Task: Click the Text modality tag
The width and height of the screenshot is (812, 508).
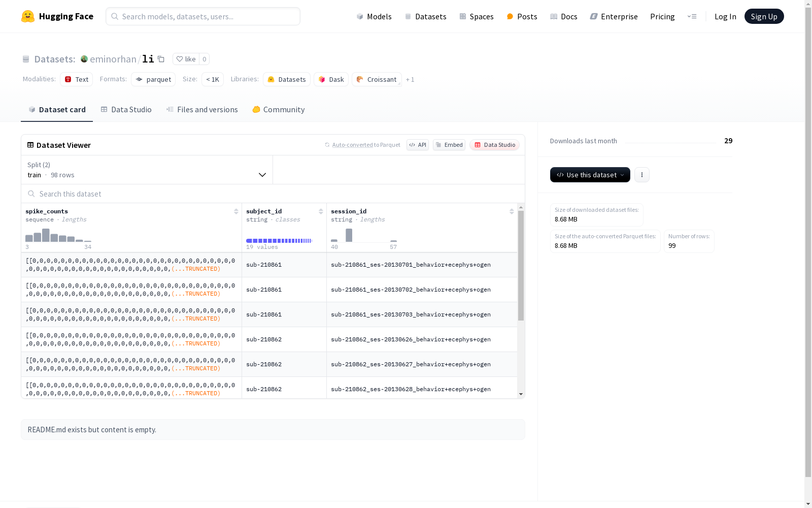Action: click(x=76, y=79)
